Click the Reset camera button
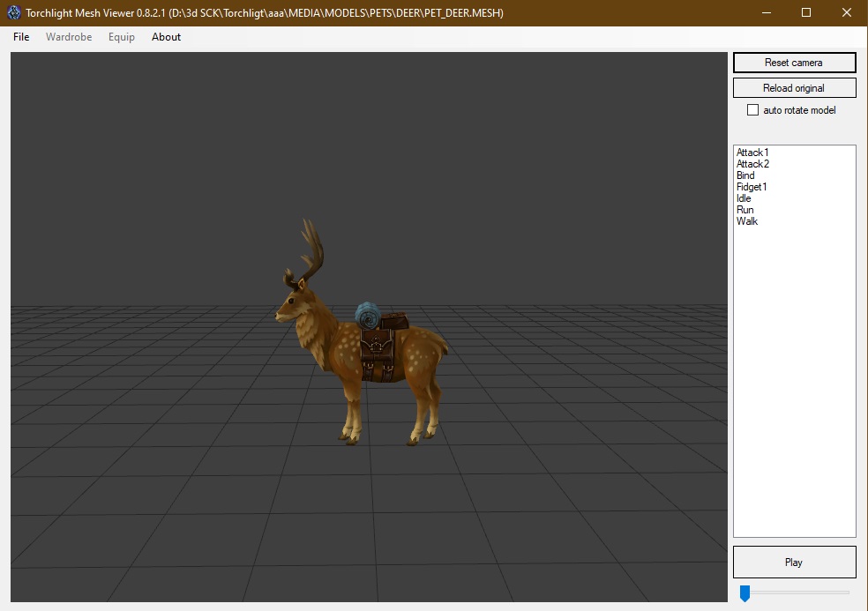868x611 pixels. (x=795, y=63)
